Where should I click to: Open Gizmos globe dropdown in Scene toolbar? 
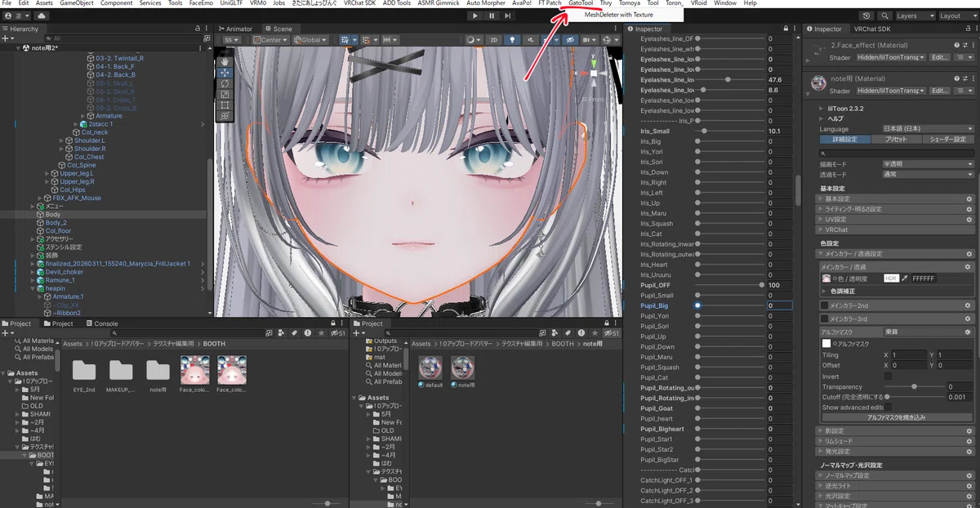coord(609,40)
